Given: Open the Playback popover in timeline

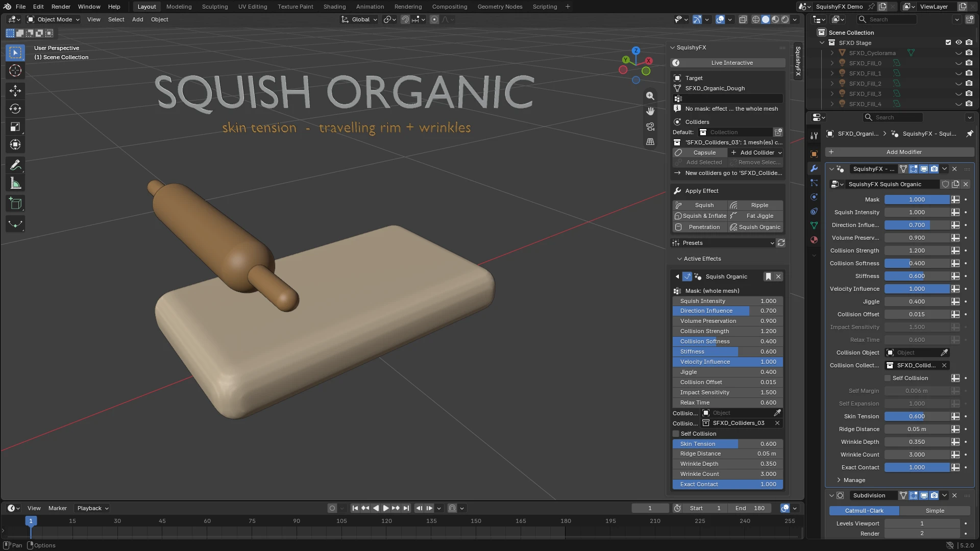Looking at the screenshot, I should point(92,508).
